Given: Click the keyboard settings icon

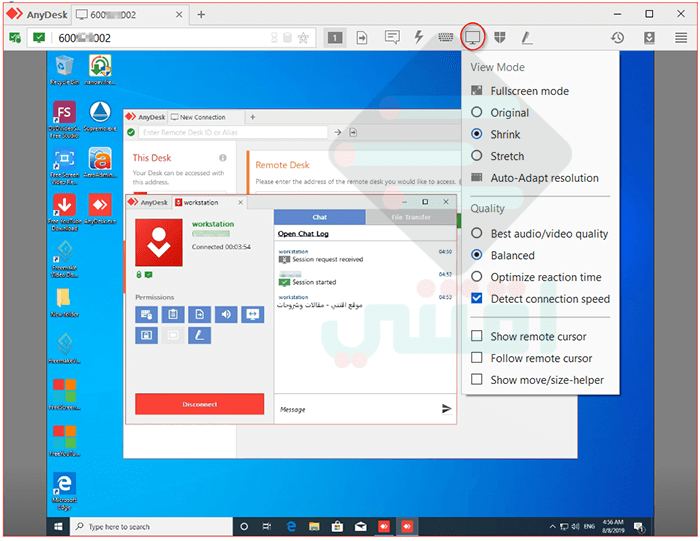Looking at the screenshot, I should pyautogui.click(x=446, y=37).
